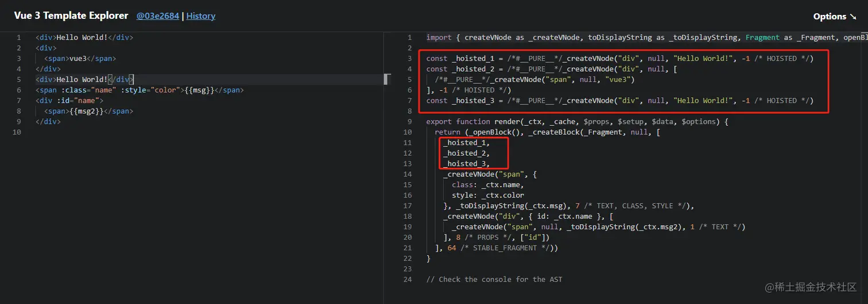This screenshot has height=304, width=868.
Task: Click '_hoisted_1,' inside the render function
Action: coord(467,143)
